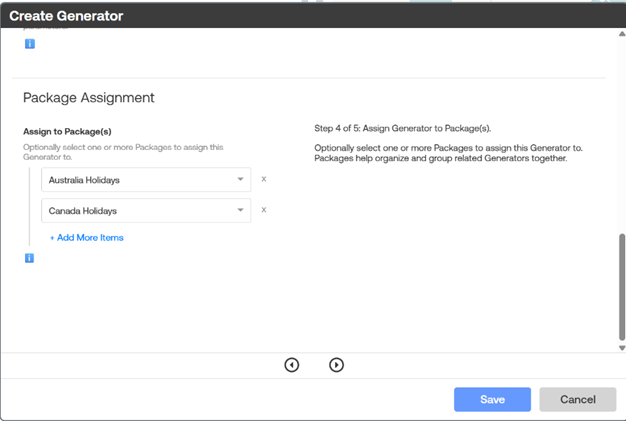The image size is (626, 421).
Task: Save the generator
Action: (x=492, y=399)
